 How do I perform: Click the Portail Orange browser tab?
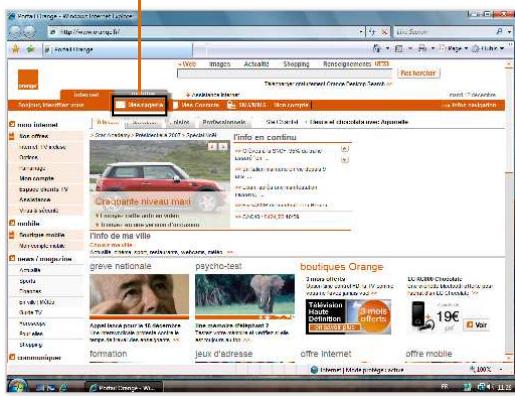click(x=117, y=50)
